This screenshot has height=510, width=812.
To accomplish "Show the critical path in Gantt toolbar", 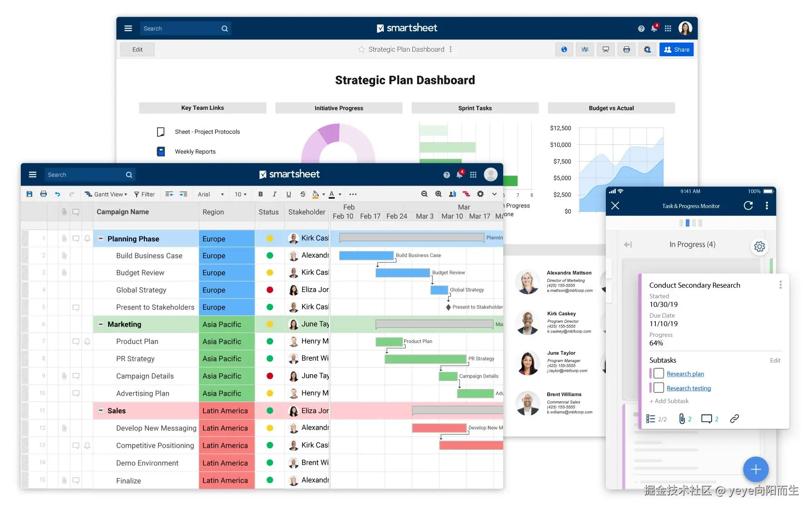I will tap(466, 194).
